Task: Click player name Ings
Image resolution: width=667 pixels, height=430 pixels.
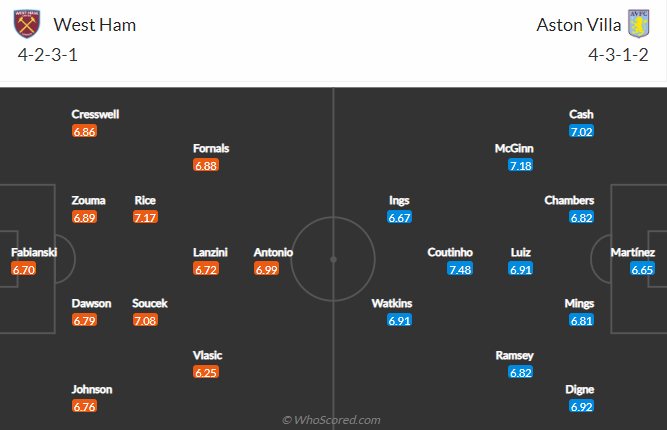Action: 399,200
